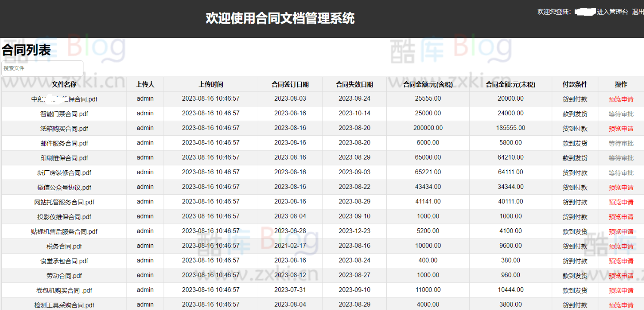Click the 付款条件 column header

pyautogui.click(x=574, y=84)
